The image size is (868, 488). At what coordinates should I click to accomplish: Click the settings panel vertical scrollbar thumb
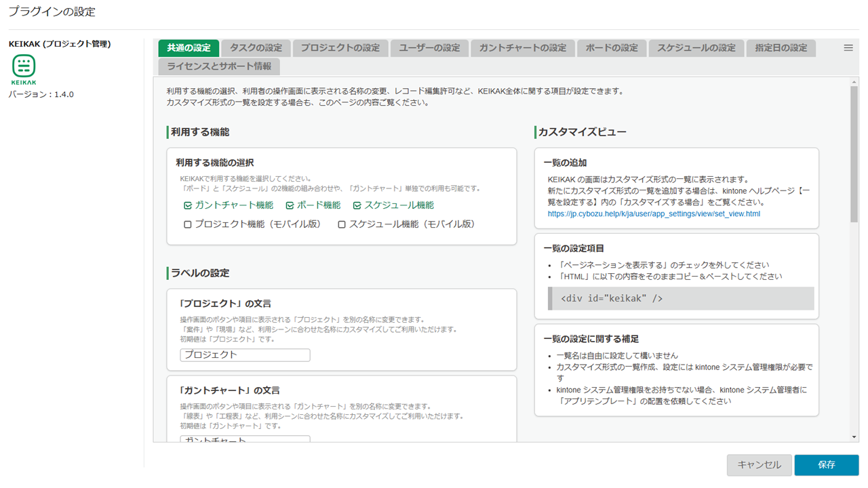pos(854,154)
